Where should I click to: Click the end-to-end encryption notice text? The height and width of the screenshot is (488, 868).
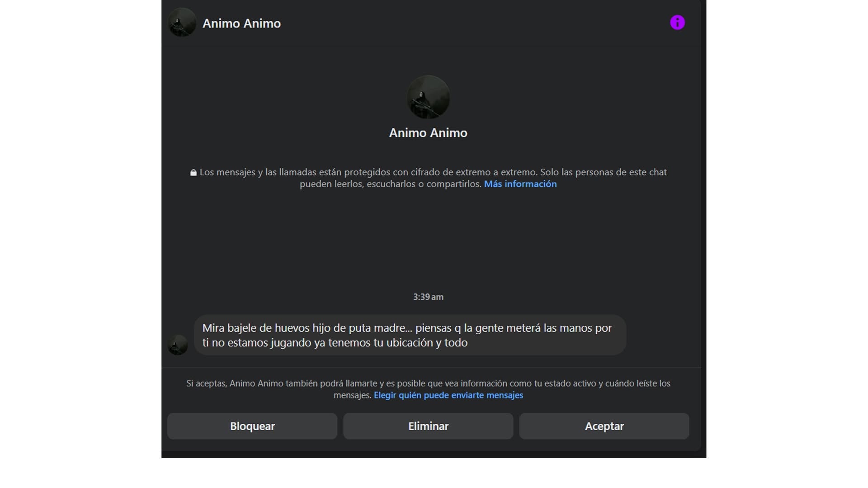[428, 178]
